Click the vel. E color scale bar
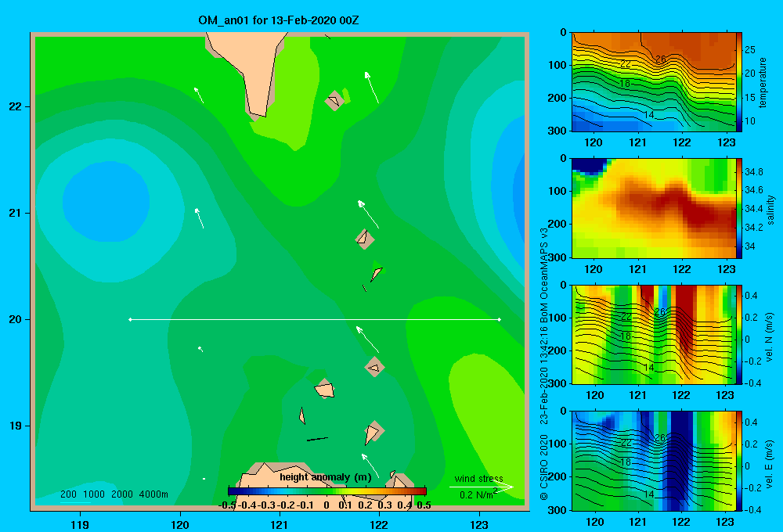 [739, 461]
